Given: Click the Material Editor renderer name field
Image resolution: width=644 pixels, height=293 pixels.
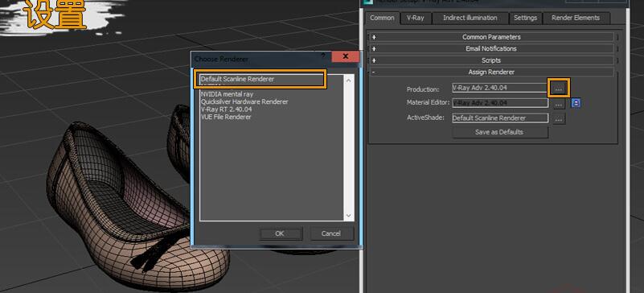Looking at the screenshot, I should pos(500,103).
